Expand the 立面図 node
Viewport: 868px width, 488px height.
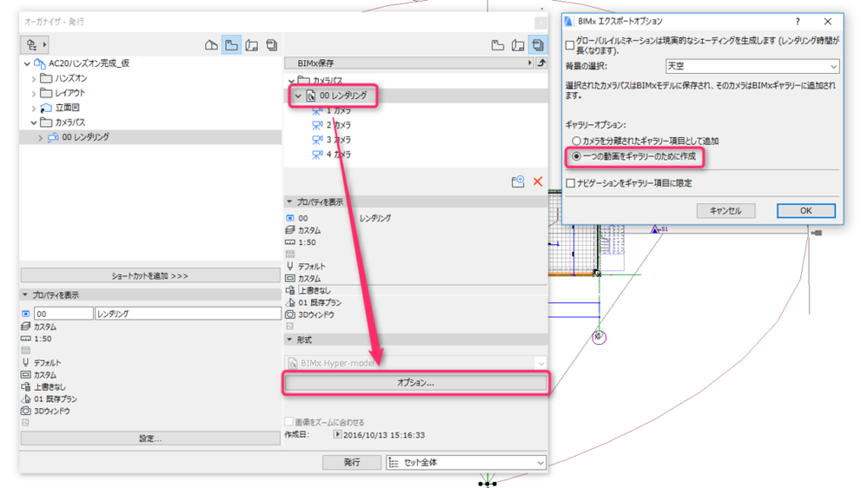pyautogui.click(x=34, y=108)
